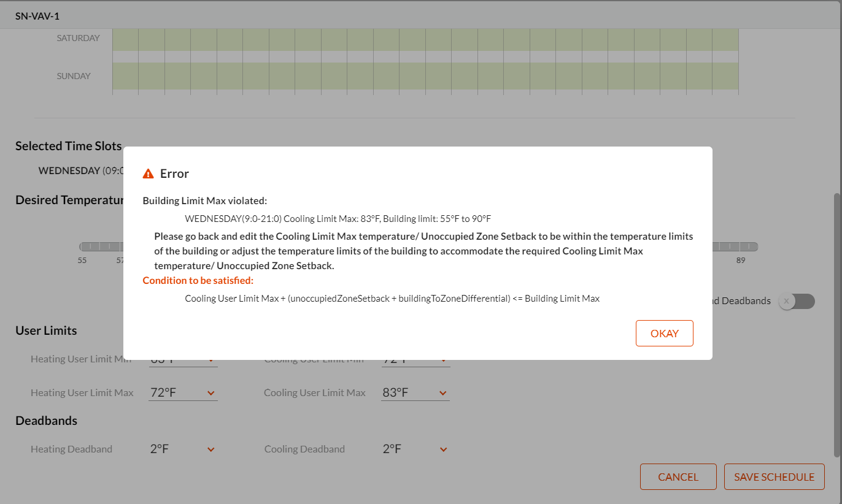Open Cooling User Limit Max dropdown
The height and width of the screenshot is (504, 842).
(415, 392)
